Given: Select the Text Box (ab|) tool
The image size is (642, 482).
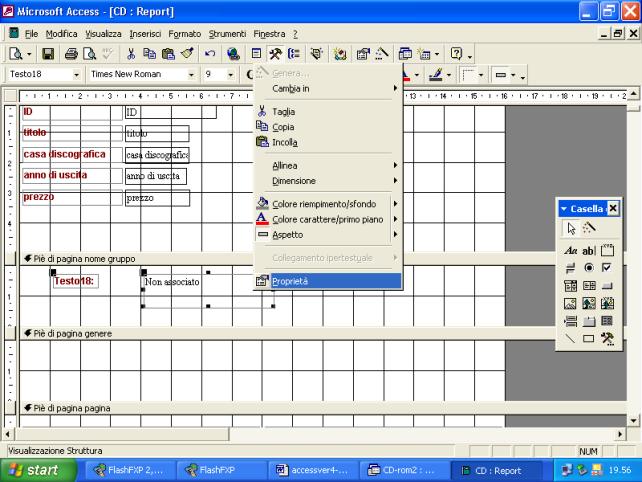Looking at the screenshot, I should (588, 250).
